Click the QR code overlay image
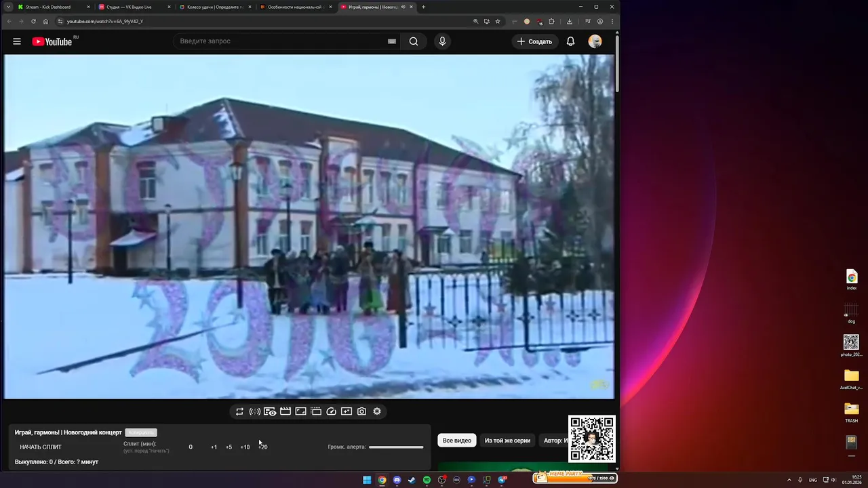 point(592,439)
